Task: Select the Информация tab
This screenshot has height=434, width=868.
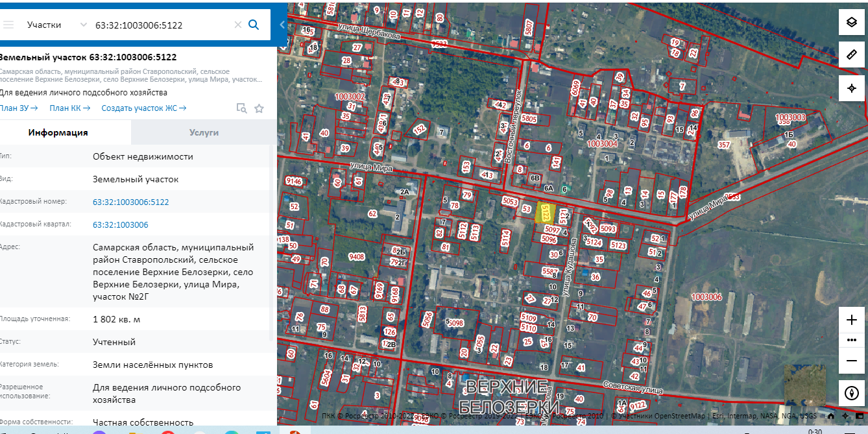Action: tap(58, 132)
